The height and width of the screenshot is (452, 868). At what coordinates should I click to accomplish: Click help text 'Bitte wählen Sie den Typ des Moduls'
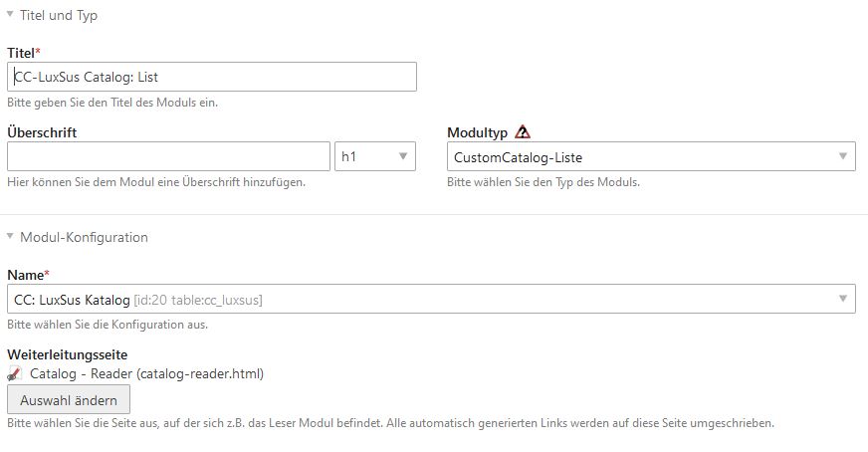point(542,181)
